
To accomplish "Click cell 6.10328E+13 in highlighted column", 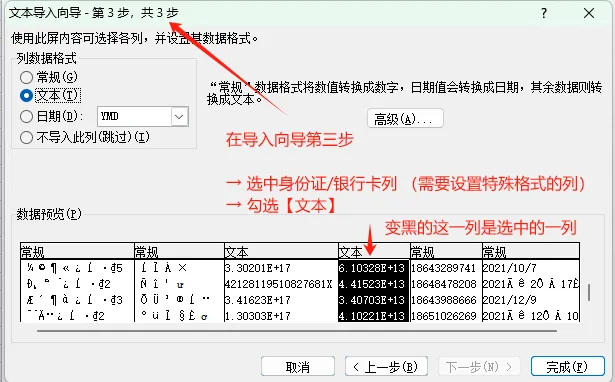I will (x=372, y=268).
